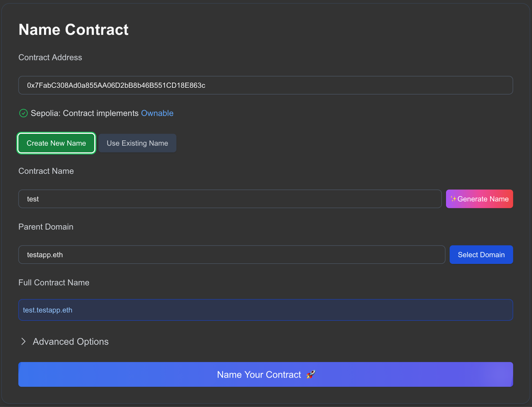The width and height of the screenshot is (532, 407).
Task: Click the green Sepolia verification checkmark icon
Action: [x=23, y=113]
